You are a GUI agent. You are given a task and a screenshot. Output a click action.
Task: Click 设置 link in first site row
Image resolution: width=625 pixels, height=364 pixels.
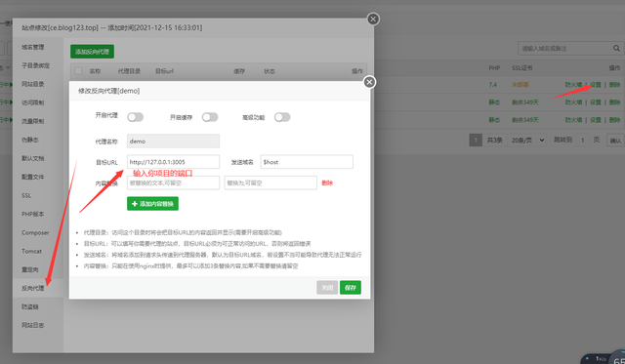[596, 85]
